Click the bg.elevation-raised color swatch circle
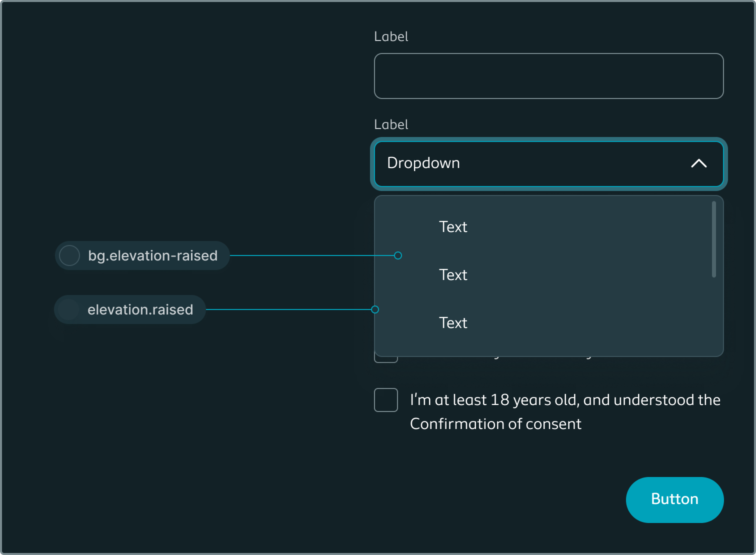 [69, 255]
